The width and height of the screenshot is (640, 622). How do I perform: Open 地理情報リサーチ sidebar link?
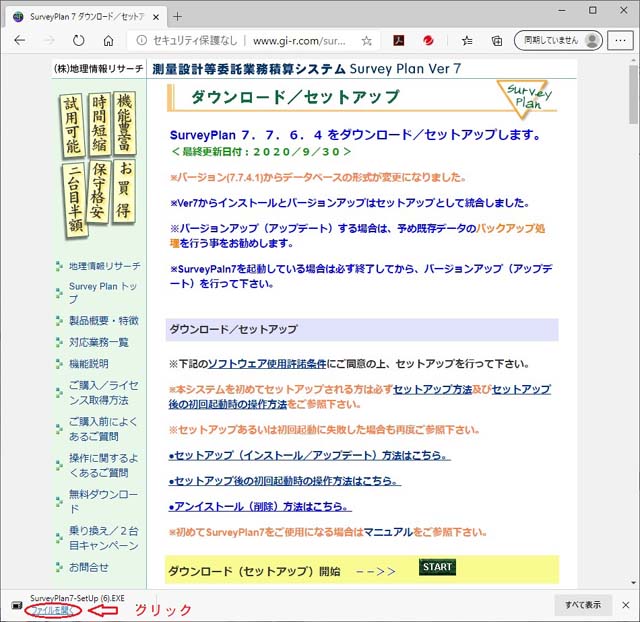pos(104,266)
